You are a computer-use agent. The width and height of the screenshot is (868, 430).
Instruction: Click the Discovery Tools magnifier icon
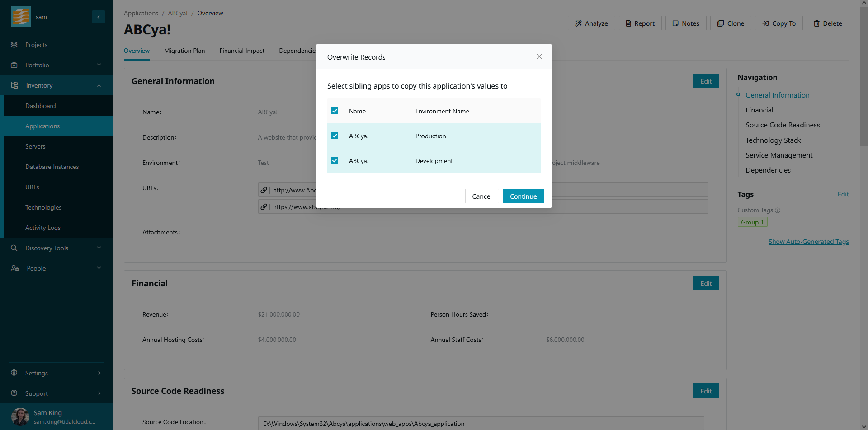pyautogui.click(x=14, y=248)
